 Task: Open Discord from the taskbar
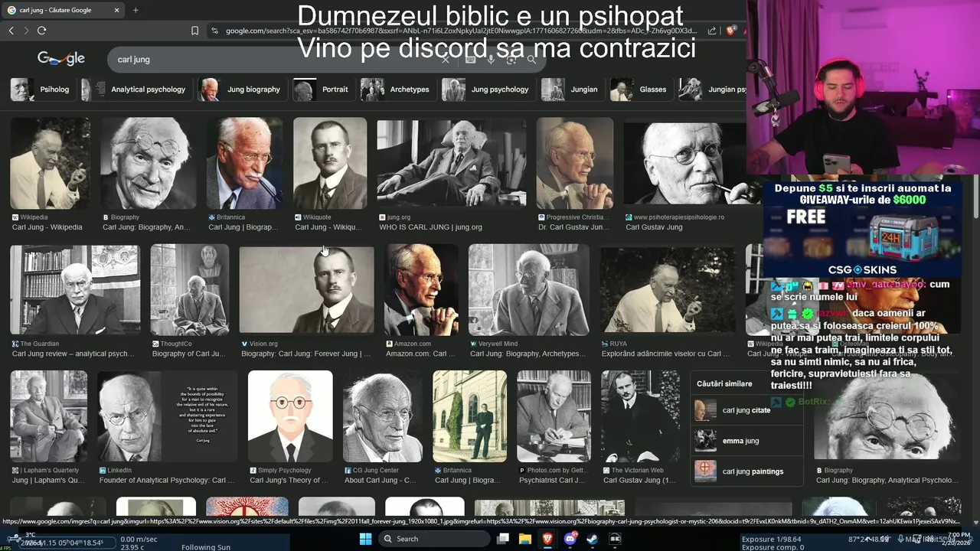(570, 539)
